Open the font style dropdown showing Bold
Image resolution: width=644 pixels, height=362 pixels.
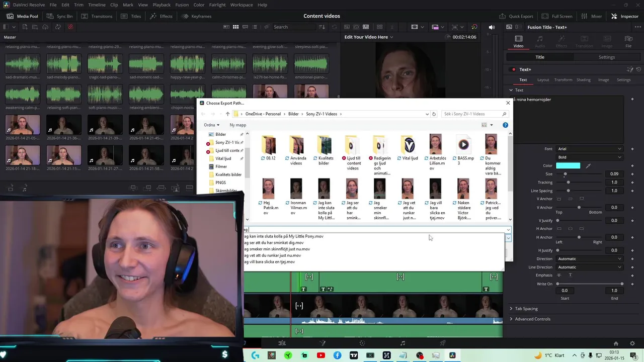pos(589,157)
